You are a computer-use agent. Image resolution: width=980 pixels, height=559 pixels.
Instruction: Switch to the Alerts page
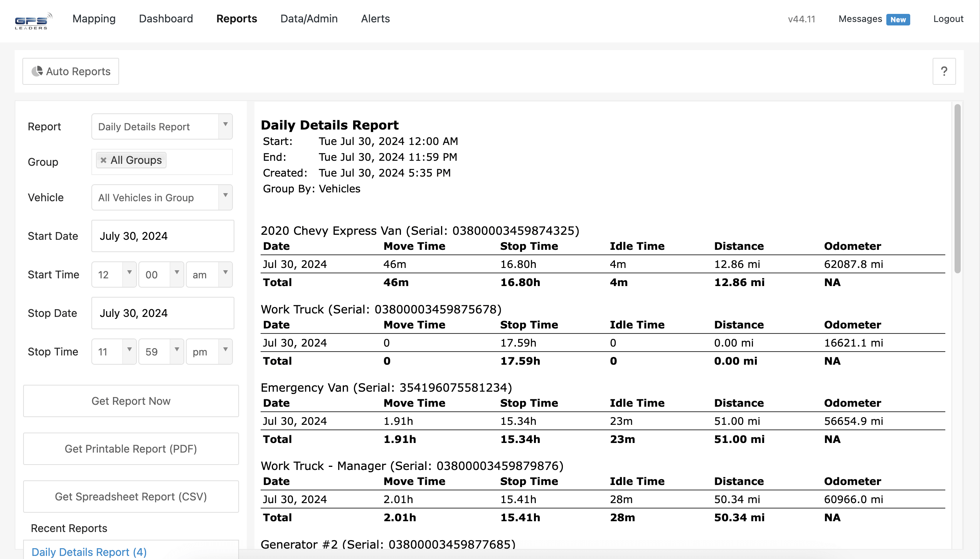click(x=375, y=19)
